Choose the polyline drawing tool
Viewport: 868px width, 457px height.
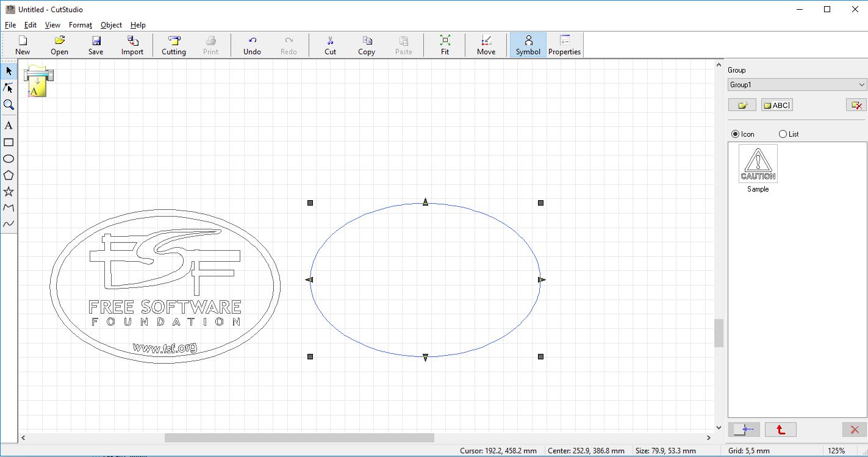pos(9,208)
